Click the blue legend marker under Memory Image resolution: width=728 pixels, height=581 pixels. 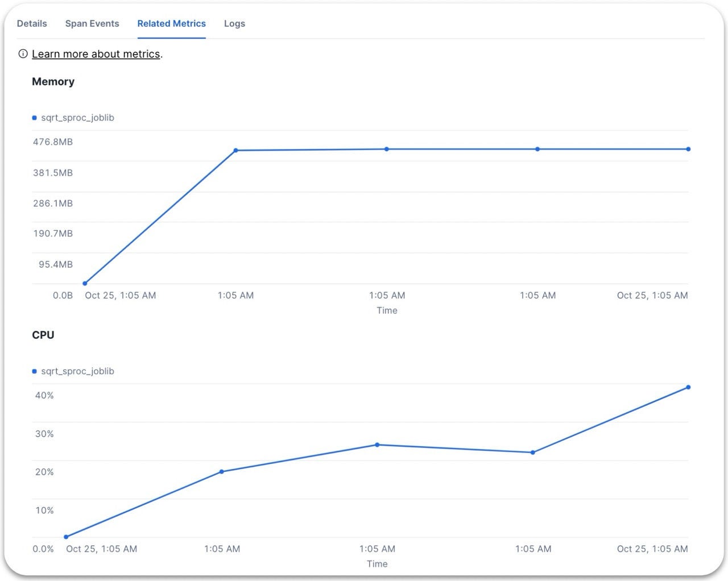pos(35,118)
